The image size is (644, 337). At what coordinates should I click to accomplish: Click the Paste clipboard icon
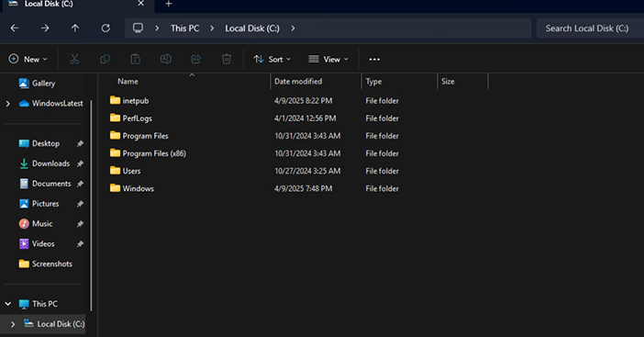pyautogui.click(x=135, y=59)
